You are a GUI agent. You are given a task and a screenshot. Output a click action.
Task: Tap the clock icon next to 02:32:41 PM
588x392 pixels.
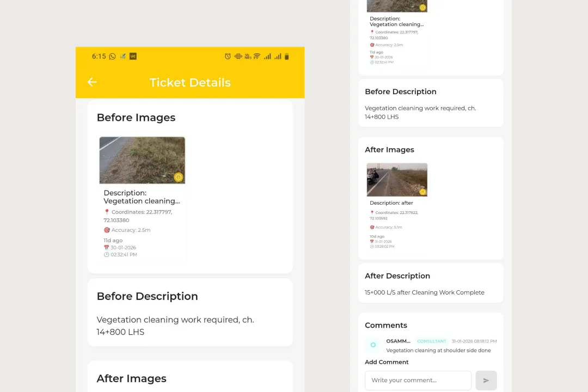106,254
